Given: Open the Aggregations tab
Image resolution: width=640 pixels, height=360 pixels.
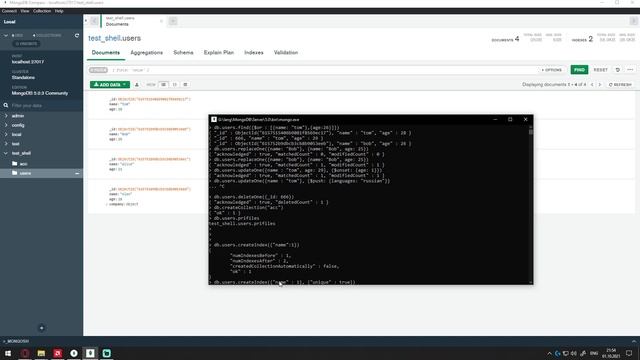Looking at the screenshot, I should 147,53.
